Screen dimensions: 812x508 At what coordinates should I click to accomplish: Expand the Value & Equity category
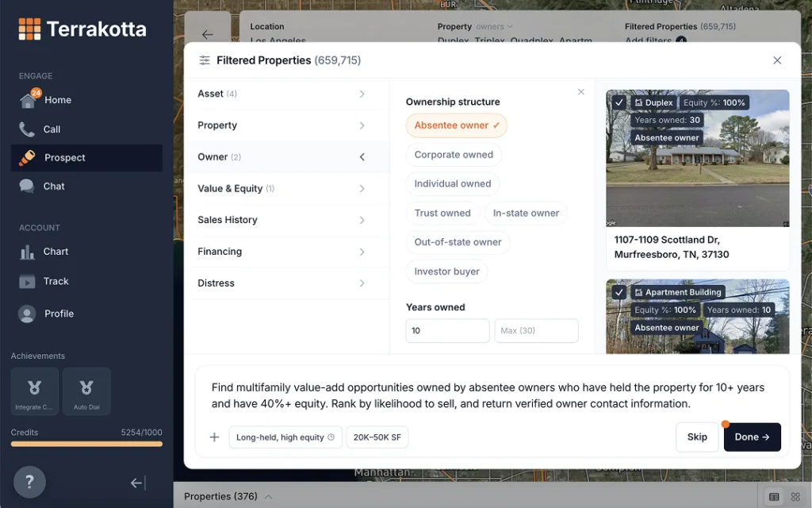pos(286,189)
